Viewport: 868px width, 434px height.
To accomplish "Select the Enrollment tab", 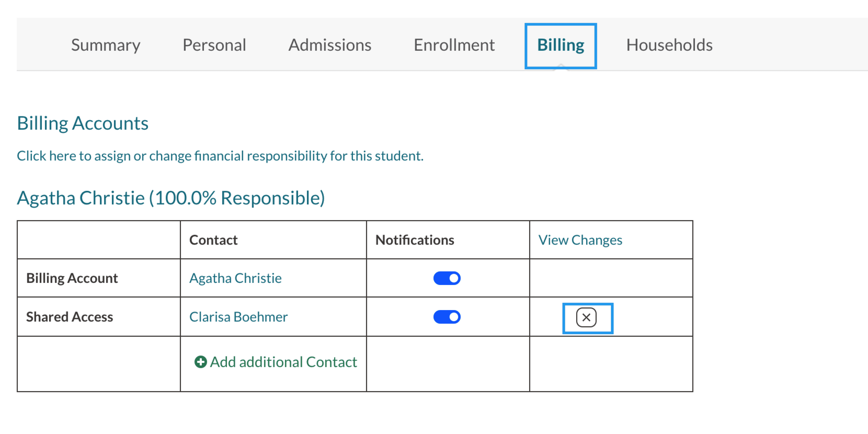I will pyautogui.click(x=454, y=45).
